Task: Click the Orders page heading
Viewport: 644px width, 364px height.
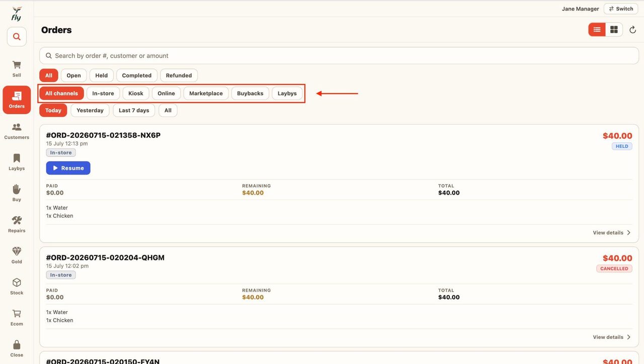Action: [56, 30]
